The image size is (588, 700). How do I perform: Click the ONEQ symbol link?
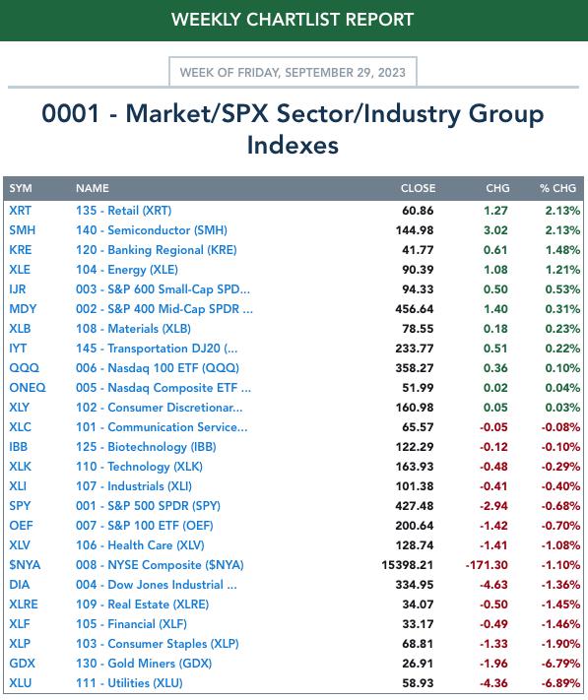tap(28, 388)
